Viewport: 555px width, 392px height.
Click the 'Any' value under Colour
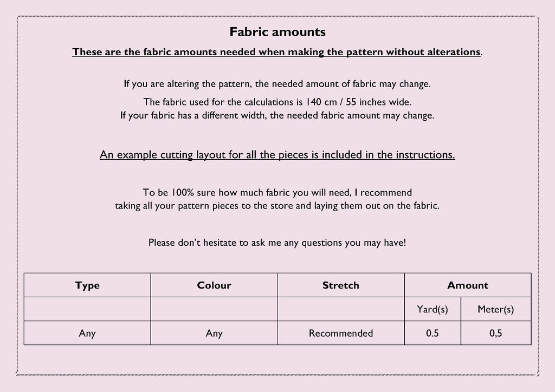(x=214, y=334)
